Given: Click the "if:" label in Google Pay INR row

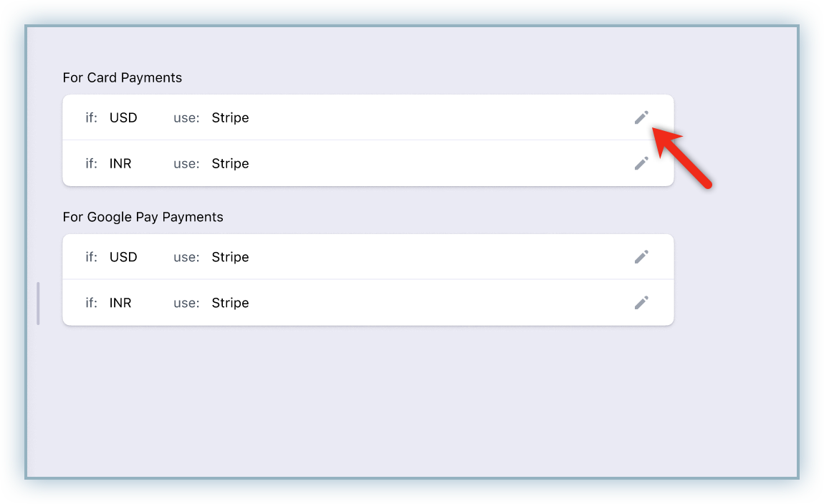Looking at the screenshot, I should (x=92, y=303).
